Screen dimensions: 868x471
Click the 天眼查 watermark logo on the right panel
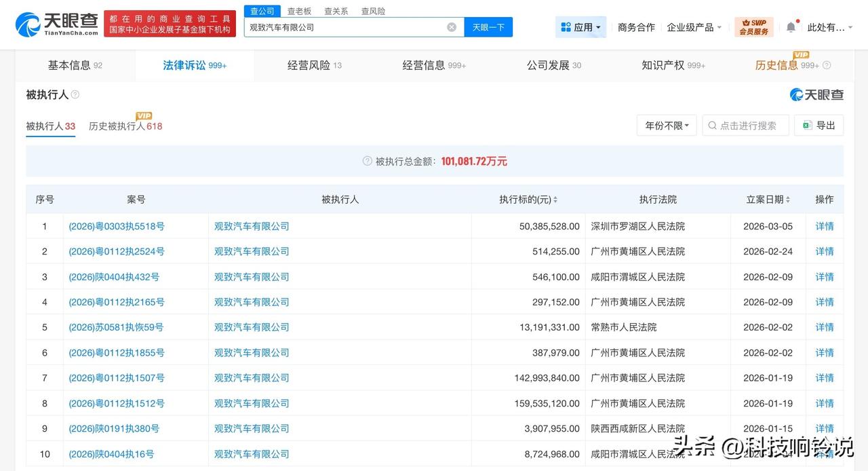(816, 94)
